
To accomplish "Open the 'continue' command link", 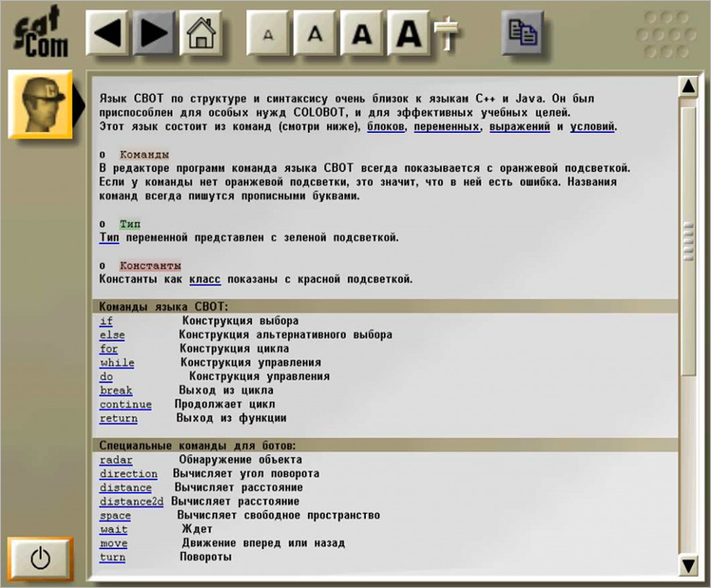I will (x=125, y=404).
